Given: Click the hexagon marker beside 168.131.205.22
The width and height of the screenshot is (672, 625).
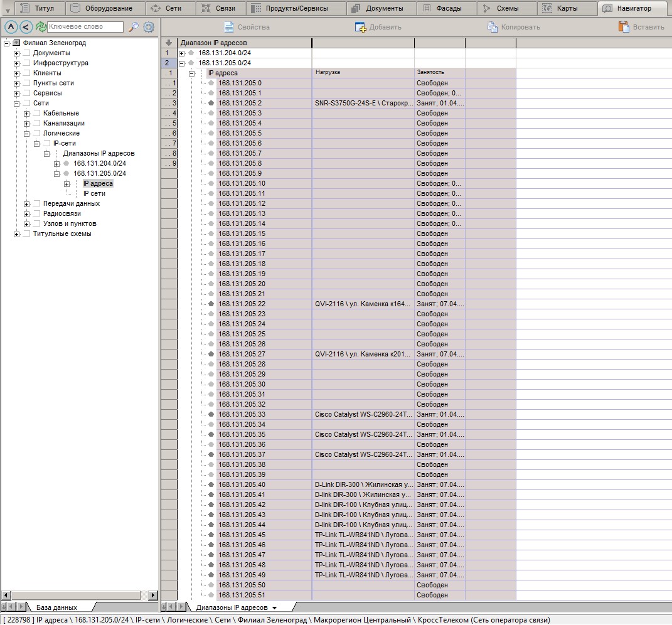Looking at the screenshot, I should point(211,304).
